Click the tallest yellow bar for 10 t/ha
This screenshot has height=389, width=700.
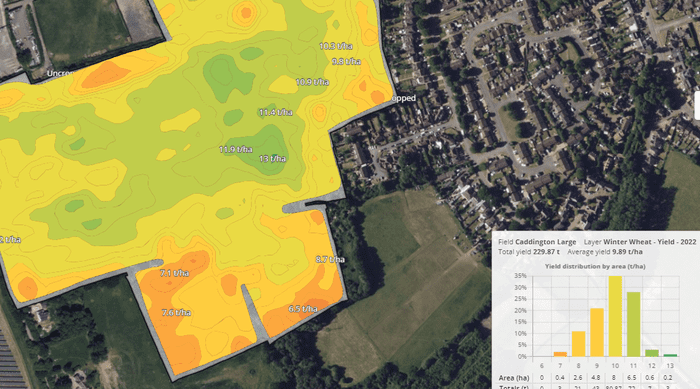pos(615,316)
